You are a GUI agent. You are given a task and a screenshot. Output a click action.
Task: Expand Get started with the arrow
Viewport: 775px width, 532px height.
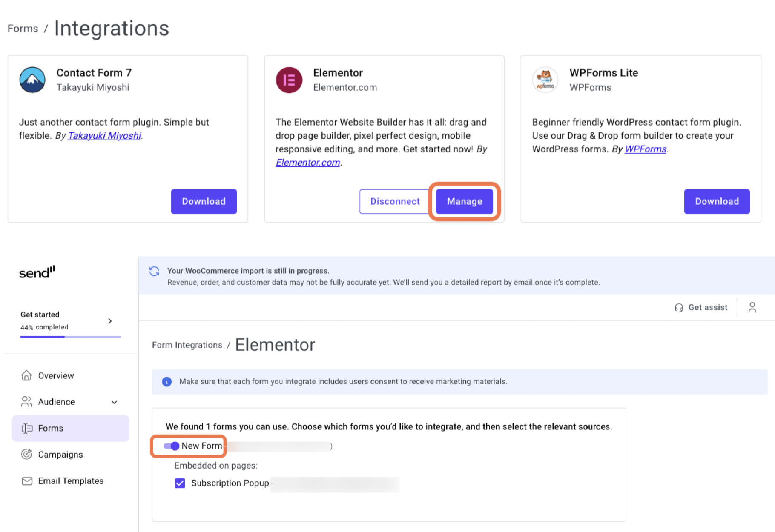pos(110,321)
